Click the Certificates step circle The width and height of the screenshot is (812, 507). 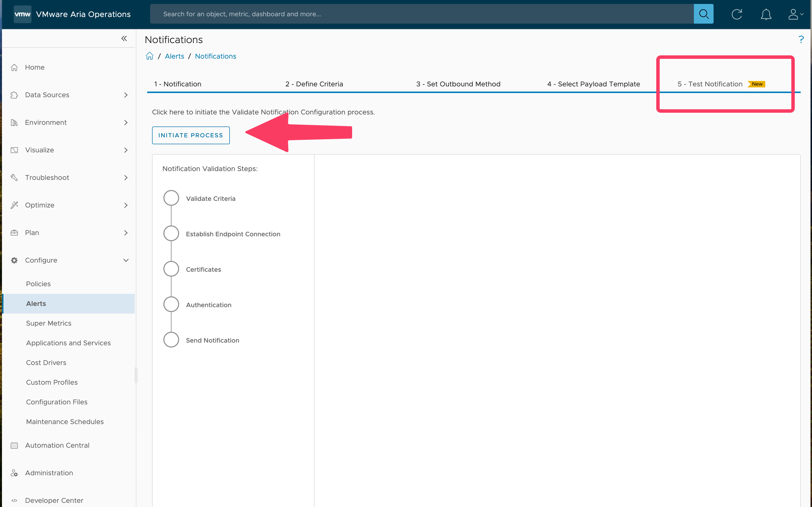[171, 269]
